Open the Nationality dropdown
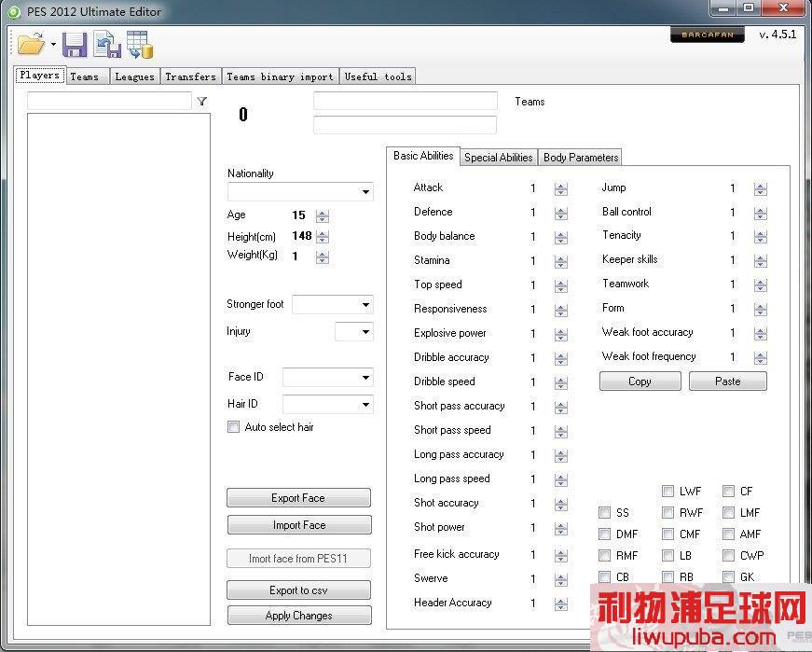The image size is (812, 652). click(300, 192)
